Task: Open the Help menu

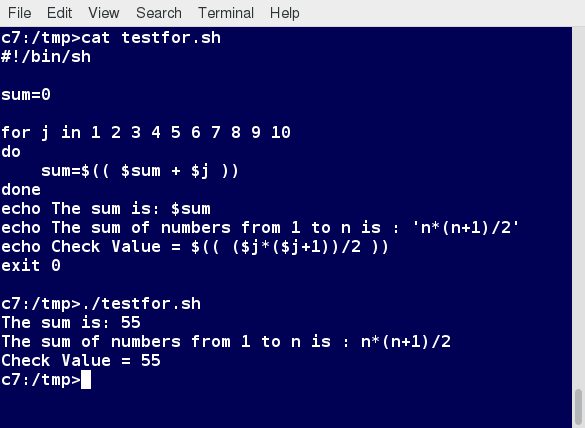Action: [x=284, y=13]
